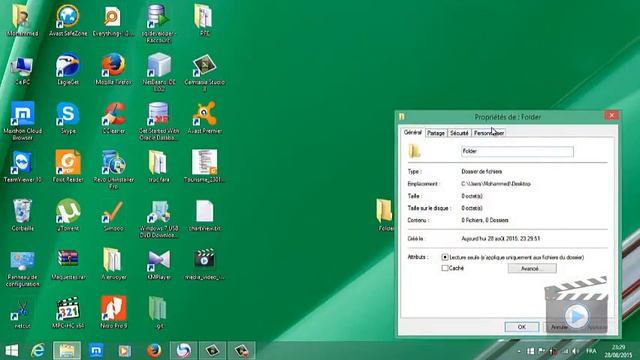Open the Avast SafeZone desktop shortcut
640x360 pixels.
tap(68, 20)
